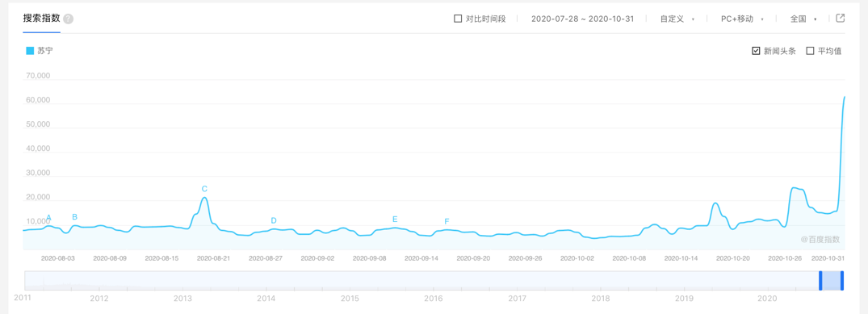Click news marker E on the chart

coord(395,219)
